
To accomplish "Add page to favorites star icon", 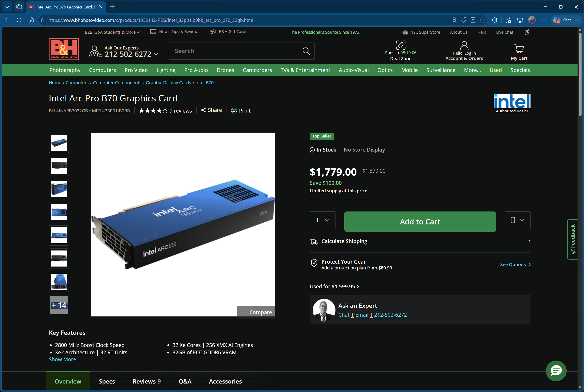I will [x=482, y=20].
